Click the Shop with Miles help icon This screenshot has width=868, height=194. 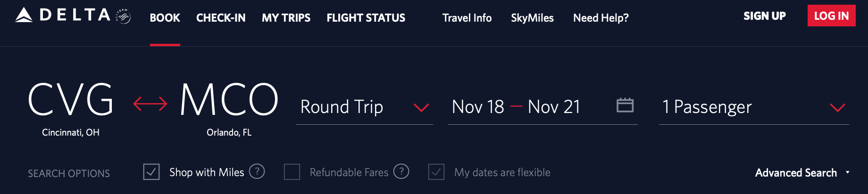257,171
